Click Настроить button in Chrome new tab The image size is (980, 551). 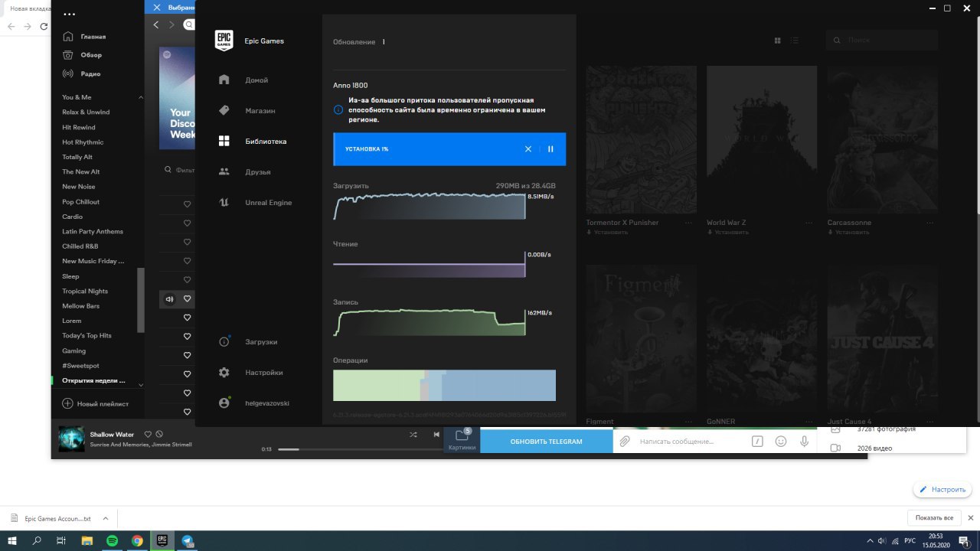[942, 490]
